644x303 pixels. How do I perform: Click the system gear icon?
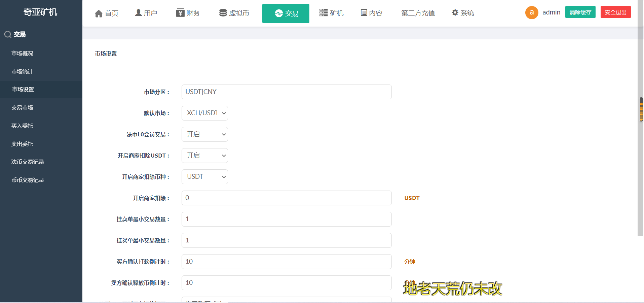[x=455, y=13]
